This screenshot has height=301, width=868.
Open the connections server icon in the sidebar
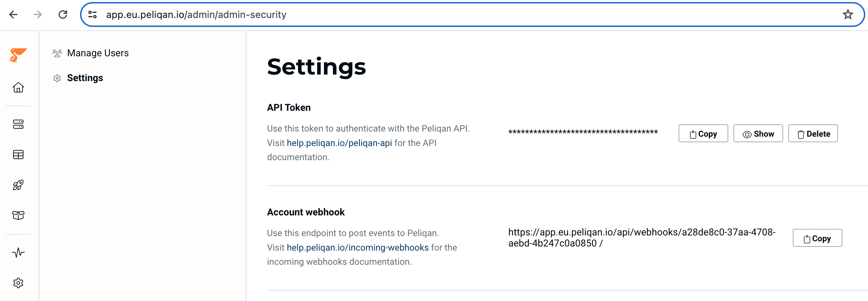click(x=18, y=124)
